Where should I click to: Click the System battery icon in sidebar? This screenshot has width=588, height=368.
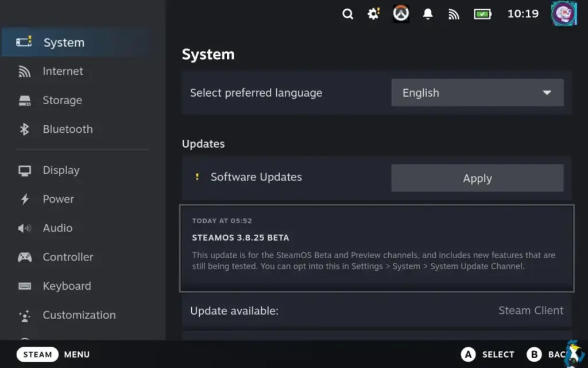(x=24, y=41)
